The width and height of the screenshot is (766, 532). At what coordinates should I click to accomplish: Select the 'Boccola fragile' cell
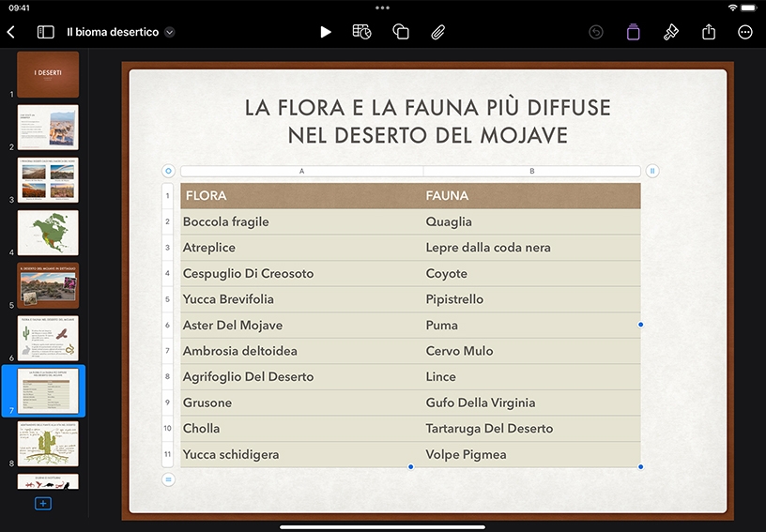pos(302,221)
